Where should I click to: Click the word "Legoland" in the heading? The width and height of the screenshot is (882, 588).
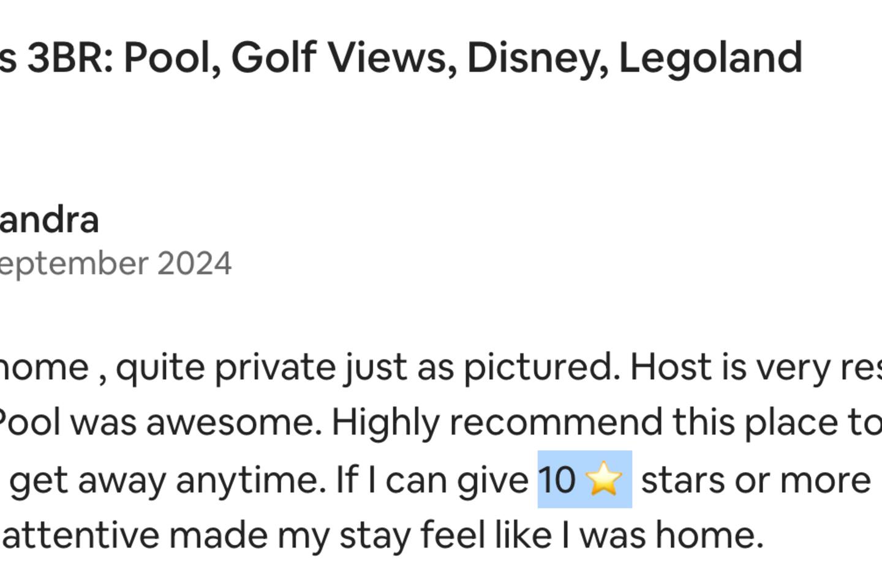710,58
